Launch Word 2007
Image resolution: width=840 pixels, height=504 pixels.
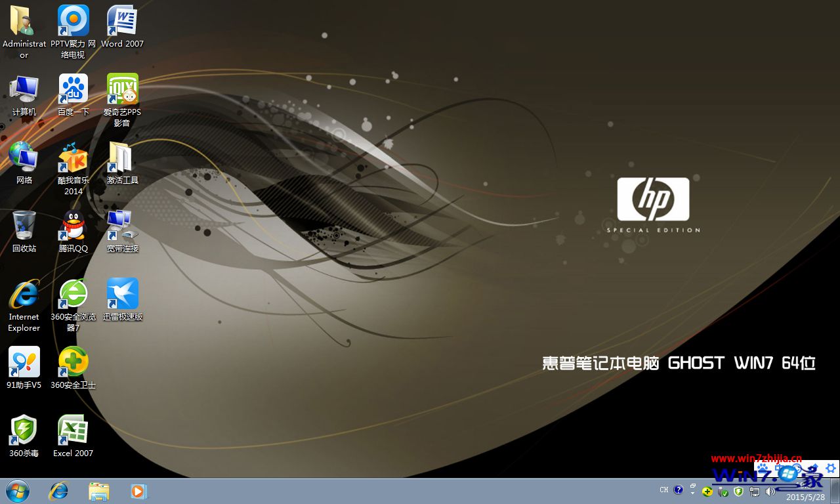pyautogui.click(x=122, y=20)
